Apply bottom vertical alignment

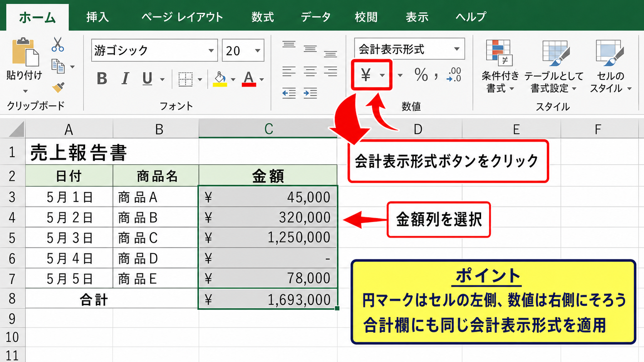tap(330, 53)
